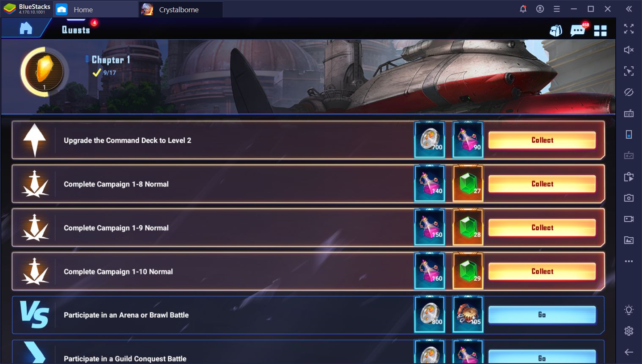Open BlueStacks notifications bell

point(523,9)
